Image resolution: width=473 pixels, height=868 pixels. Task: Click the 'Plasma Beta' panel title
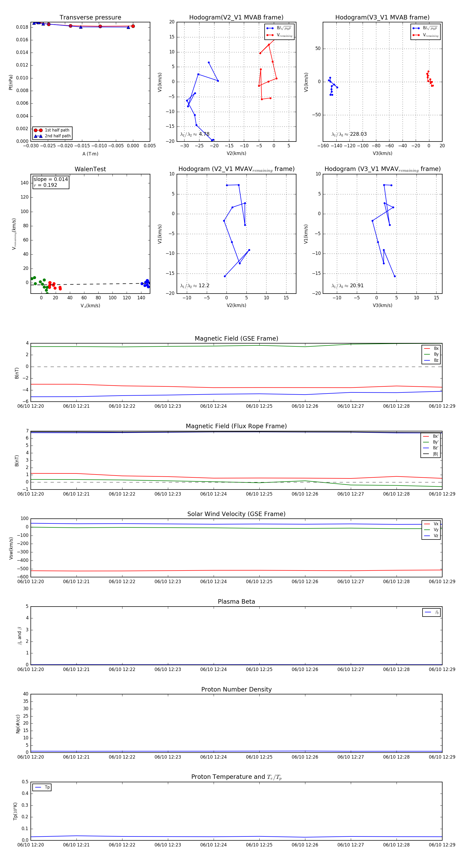(236, 602)
